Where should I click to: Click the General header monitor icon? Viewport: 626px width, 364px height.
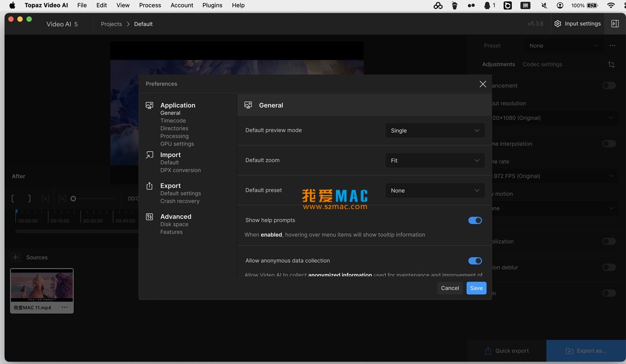[x=248, y=105]
